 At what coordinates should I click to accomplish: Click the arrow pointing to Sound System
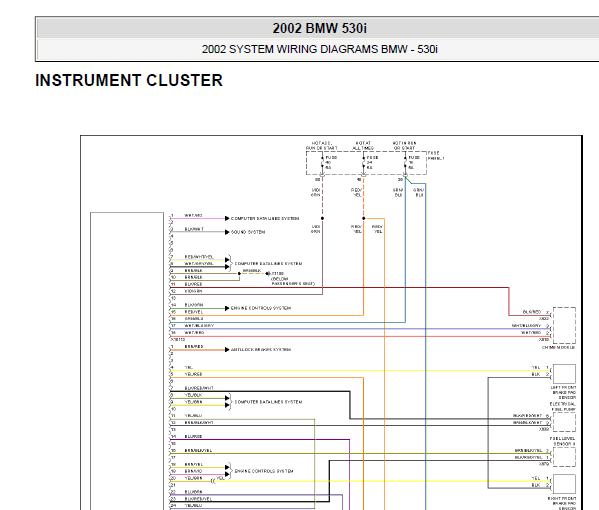227,232
